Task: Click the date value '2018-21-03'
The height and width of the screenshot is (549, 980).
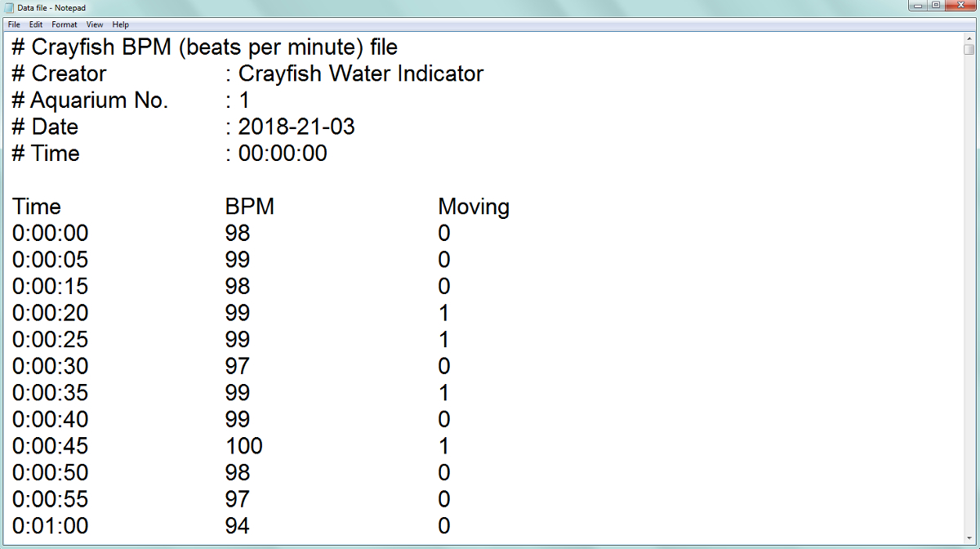Action: coord(296,127)
